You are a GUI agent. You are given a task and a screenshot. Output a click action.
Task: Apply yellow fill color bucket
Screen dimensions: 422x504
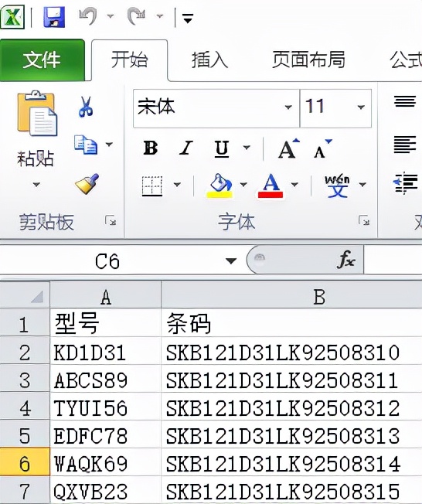tap(220, 186)
